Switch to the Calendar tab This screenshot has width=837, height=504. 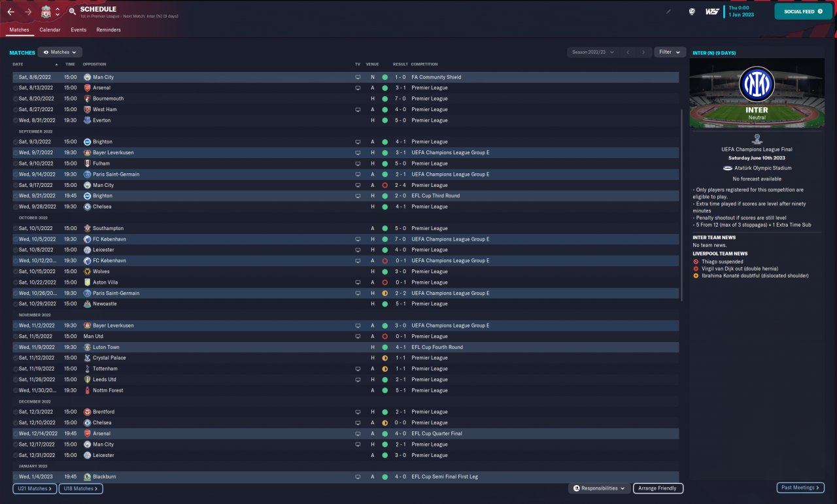click(50, 30)
